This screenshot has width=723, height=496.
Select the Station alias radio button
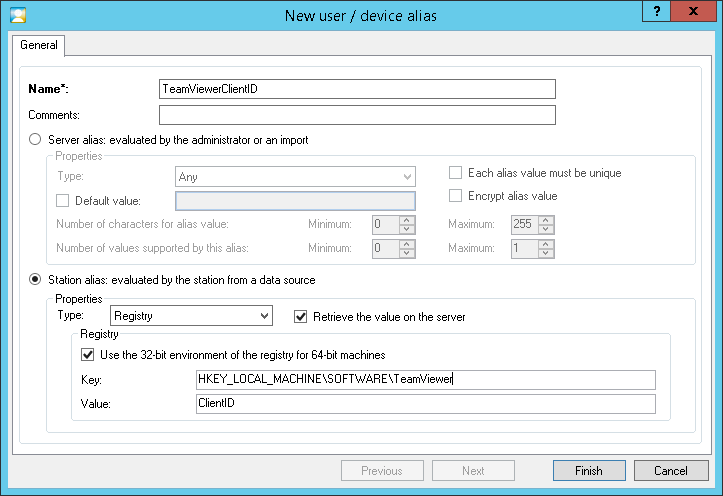(35, 279)
